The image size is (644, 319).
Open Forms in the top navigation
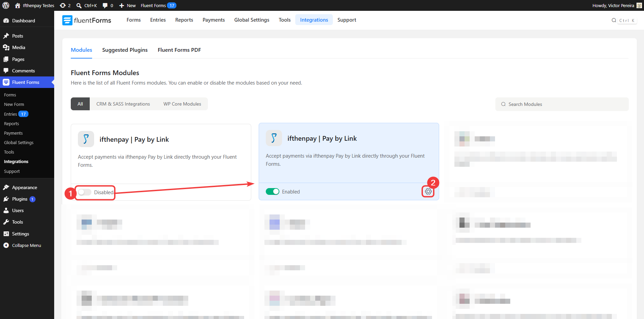pos(134,20)
